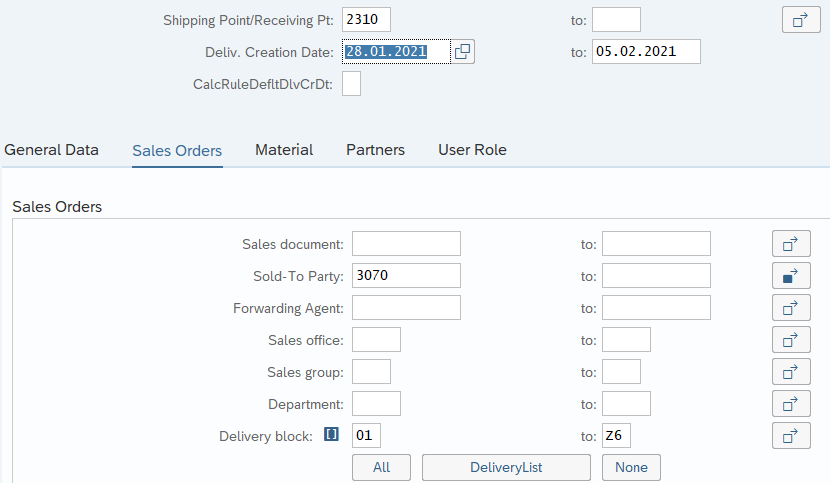
Task: Open value help for Deliv. Creation Date
Action: [x=462, y=52]
